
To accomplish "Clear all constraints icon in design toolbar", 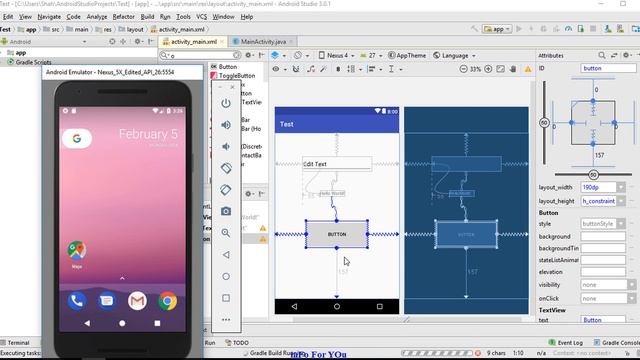I will point(311,69).
